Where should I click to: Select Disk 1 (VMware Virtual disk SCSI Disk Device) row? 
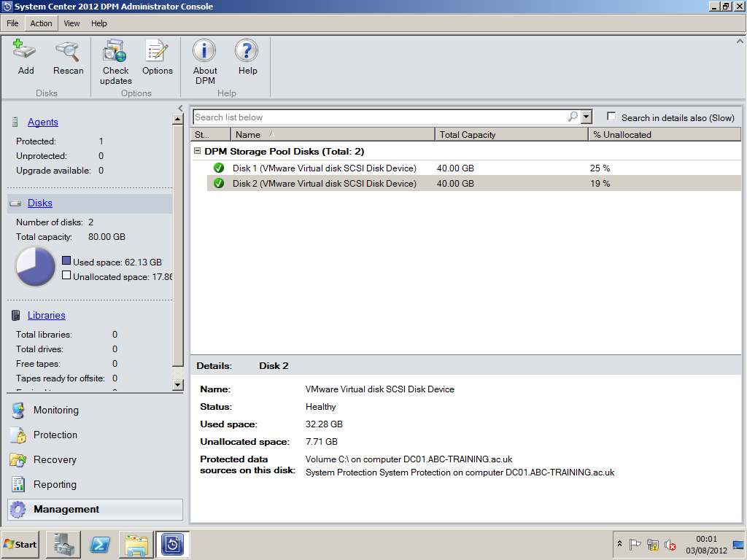tap(474, 168)
